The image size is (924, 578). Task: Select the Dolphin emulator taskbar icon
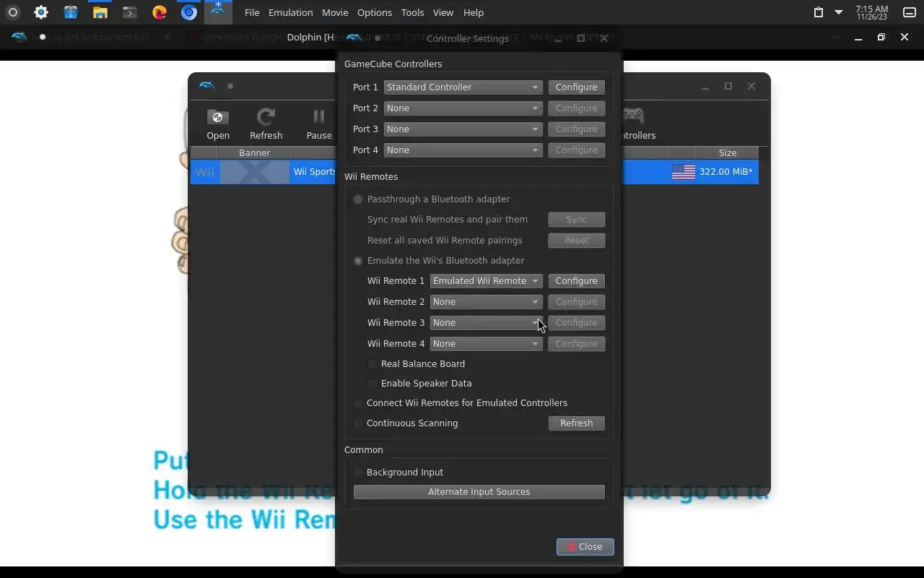(218, 12)
